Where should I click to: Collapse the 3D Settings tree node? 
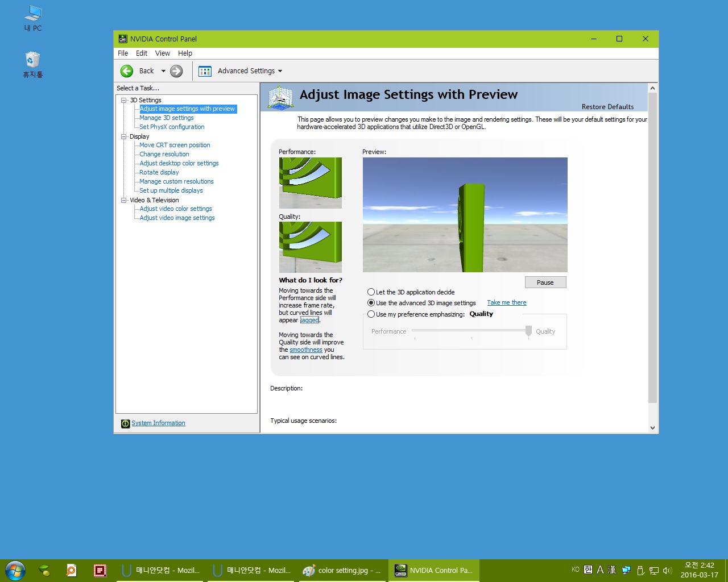tap(124, 100)
